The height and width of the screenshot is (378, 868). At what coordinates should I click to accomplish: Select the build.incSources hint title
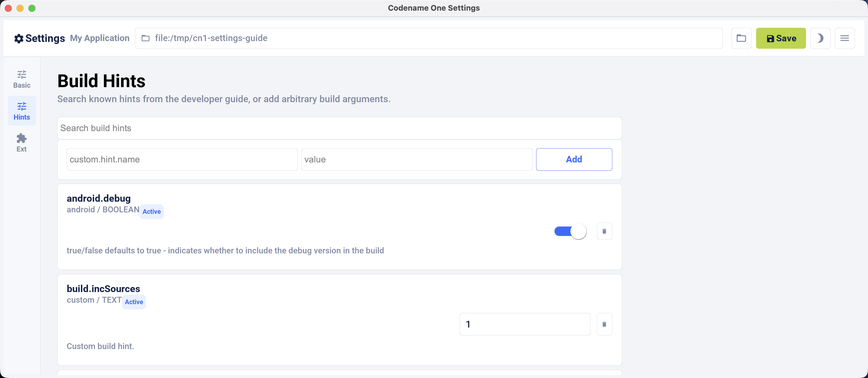[103, 289]
